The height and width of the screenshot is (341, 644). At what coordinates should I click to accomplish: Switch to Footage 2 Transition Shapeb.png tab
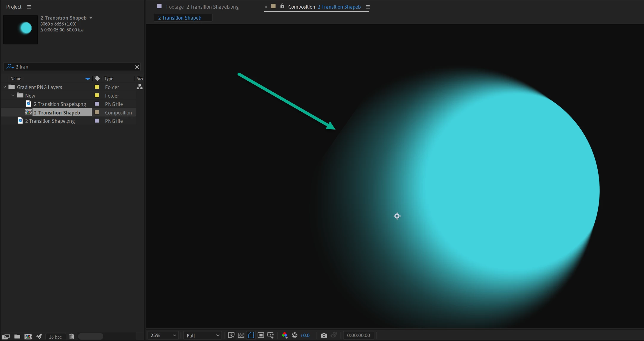pos(202,7)
